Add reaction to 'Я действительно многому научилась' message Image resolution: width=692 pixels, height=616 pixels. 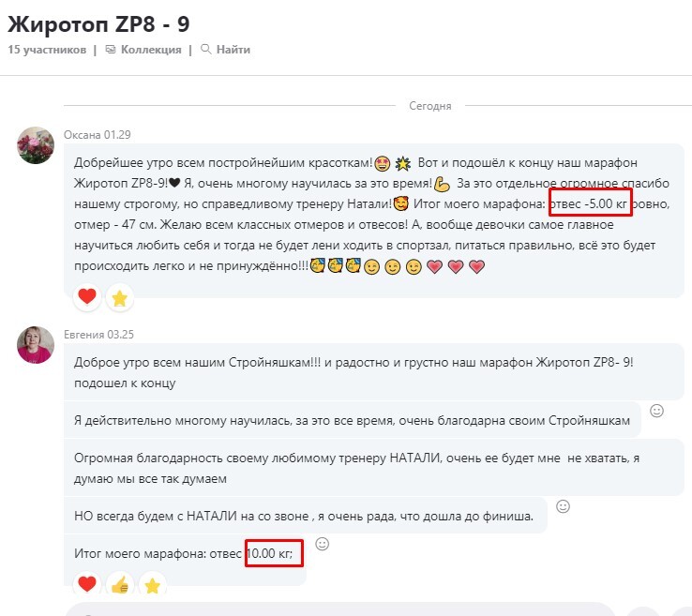coord(656,411)
